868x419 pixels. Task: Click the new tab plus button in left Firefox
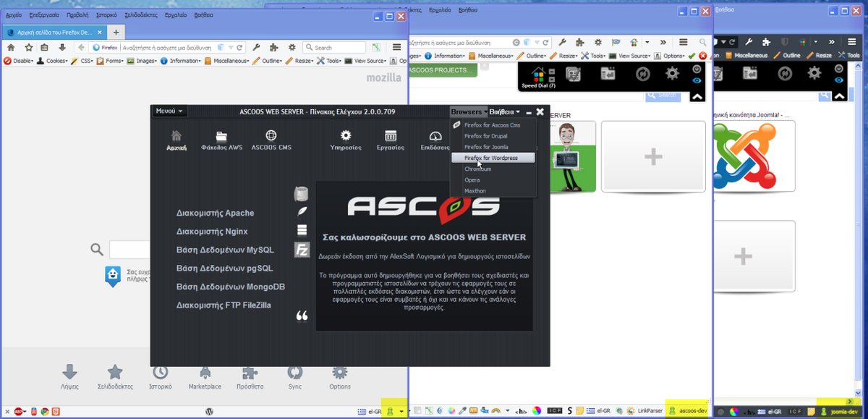click(116, 33)
